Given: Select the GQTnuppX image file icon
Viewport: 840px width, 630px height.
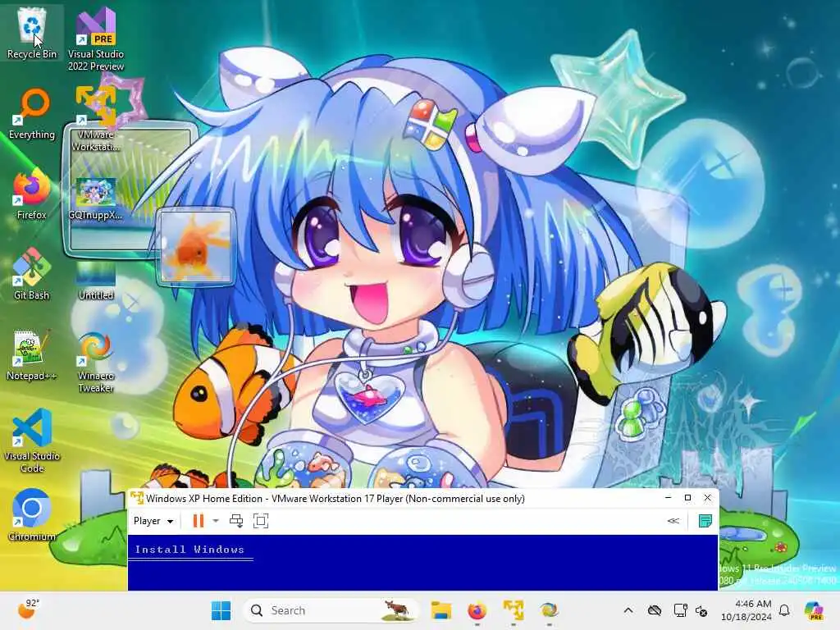Looking at the screenshot, I should click(96, 199).
